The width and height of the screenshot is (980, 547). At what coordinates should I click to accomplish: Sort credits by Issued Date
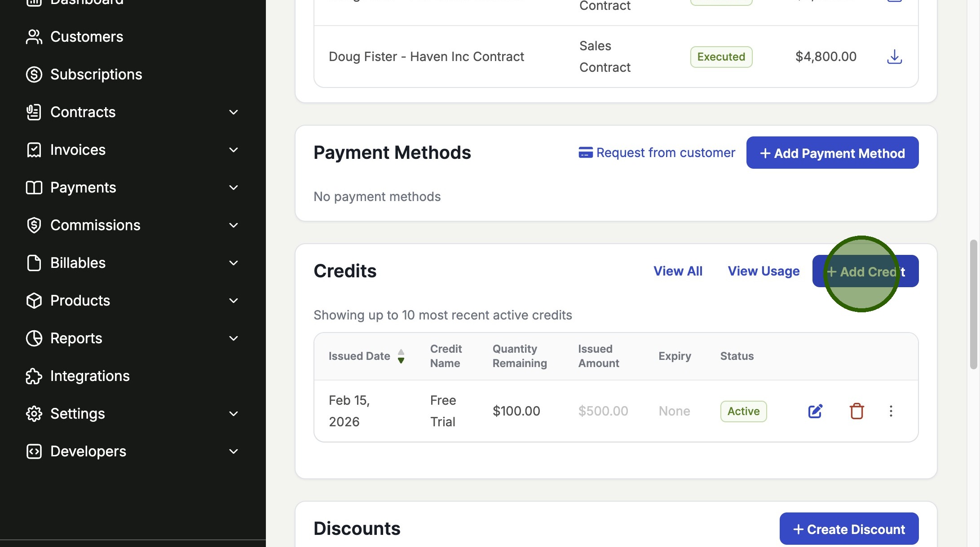click(401, 356)
